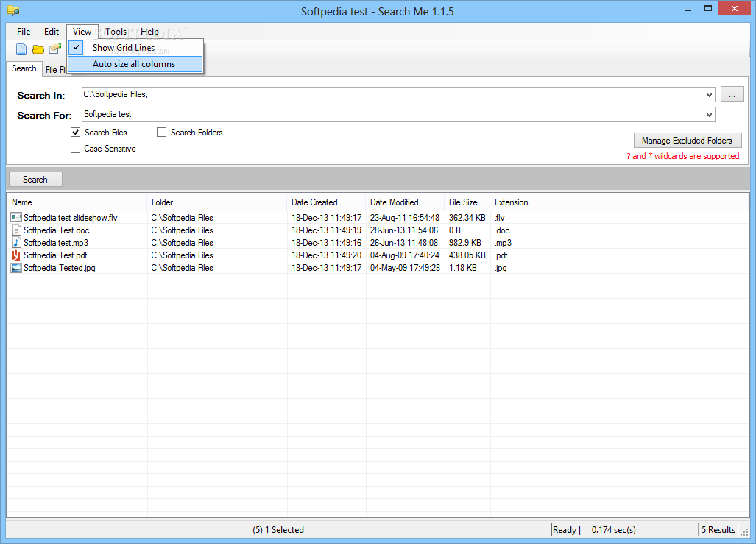The image size is (756, 544).
Task: Click the 362.34 KB file size cell
Action: coord(467,217)
